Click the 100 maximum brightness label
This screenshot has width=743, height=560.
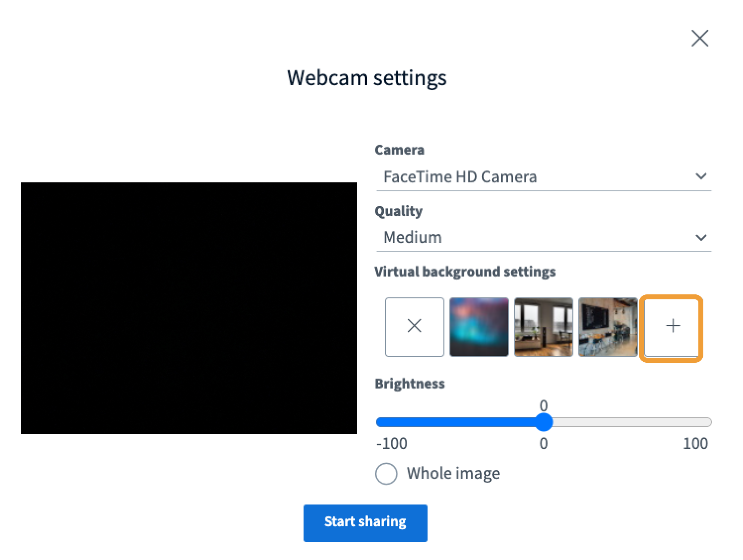pos(695,444)
